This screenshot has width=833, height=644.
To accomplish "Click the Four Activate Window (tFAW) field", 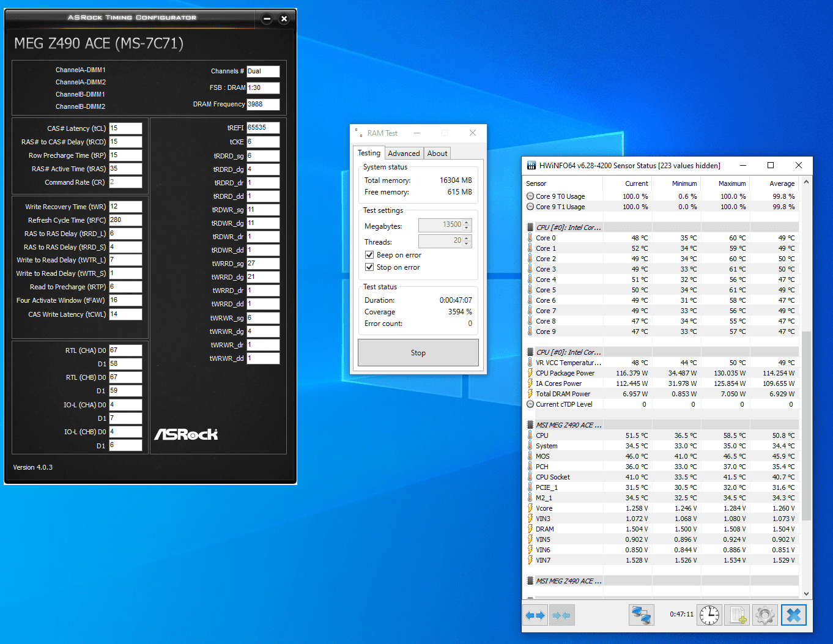I will (125, 300).
